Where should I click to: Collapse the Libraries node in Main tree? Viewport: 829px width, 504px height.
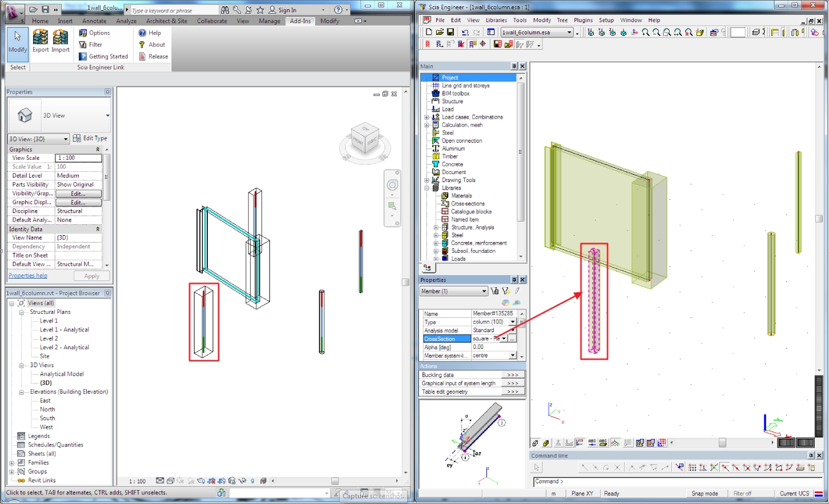tap(426, 188)
